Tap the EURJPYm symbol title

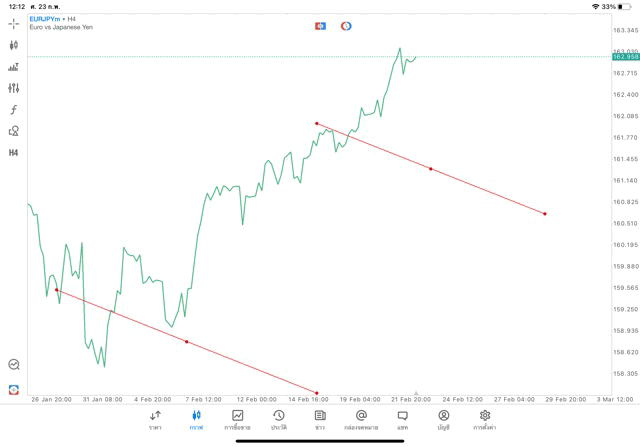point(46,19)
